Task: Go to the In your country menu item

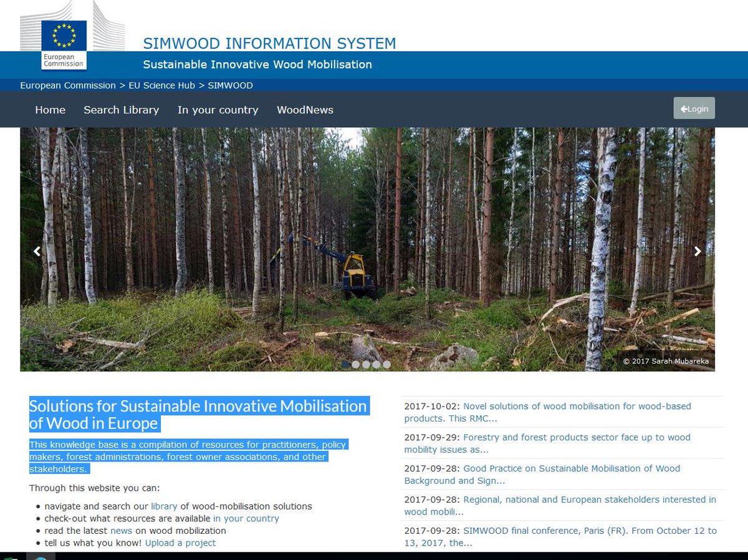Action: 218,110
